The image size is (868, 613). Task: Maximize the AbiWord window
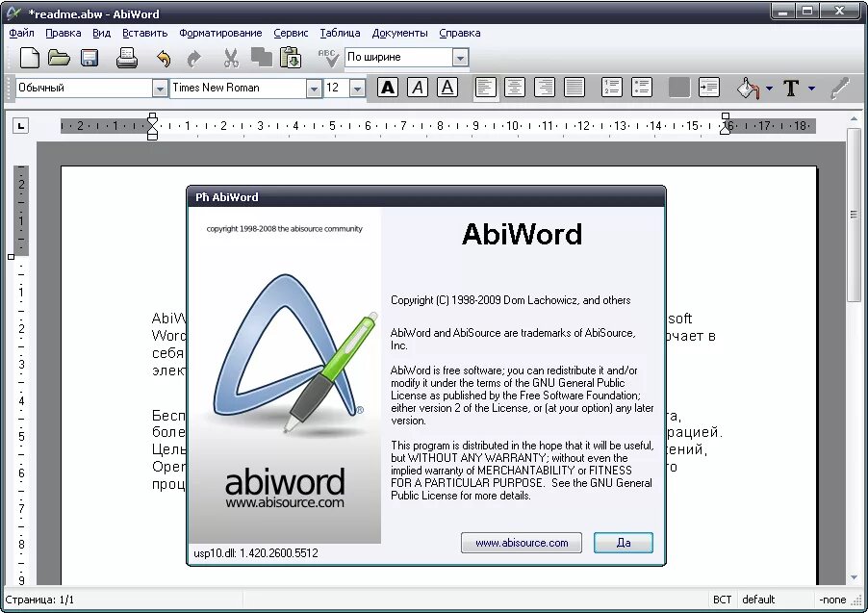pyautogui.click(x=807, y=11)
